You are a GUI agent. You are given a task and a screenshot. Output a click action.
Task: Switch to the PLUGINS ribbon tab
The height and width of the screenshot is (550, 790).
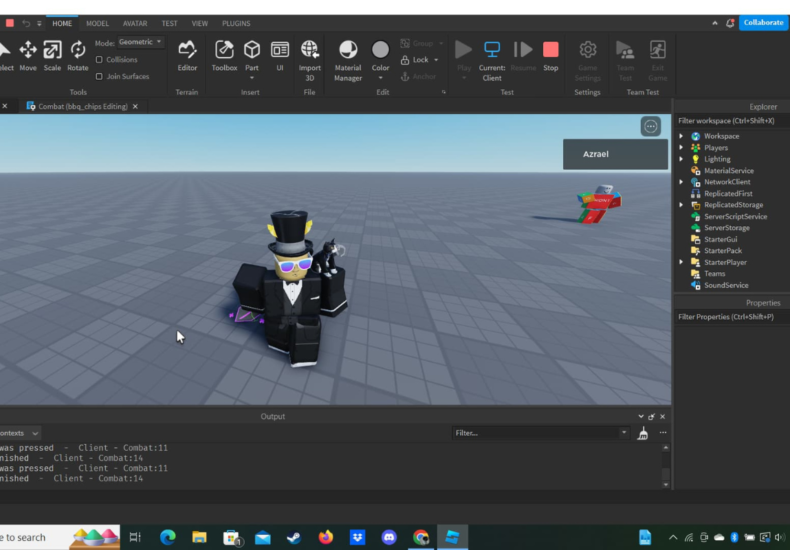click(x=236, y=23)
